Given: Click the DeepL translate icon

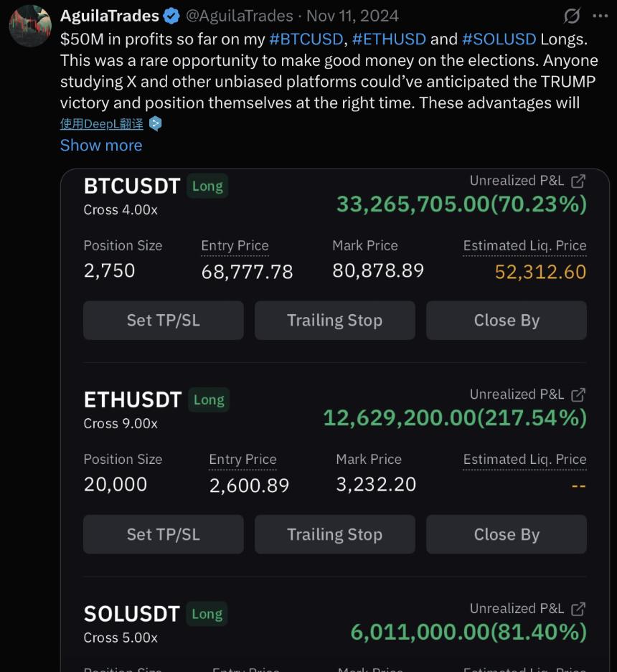Looking at the screenshot, I should (155, 123).
